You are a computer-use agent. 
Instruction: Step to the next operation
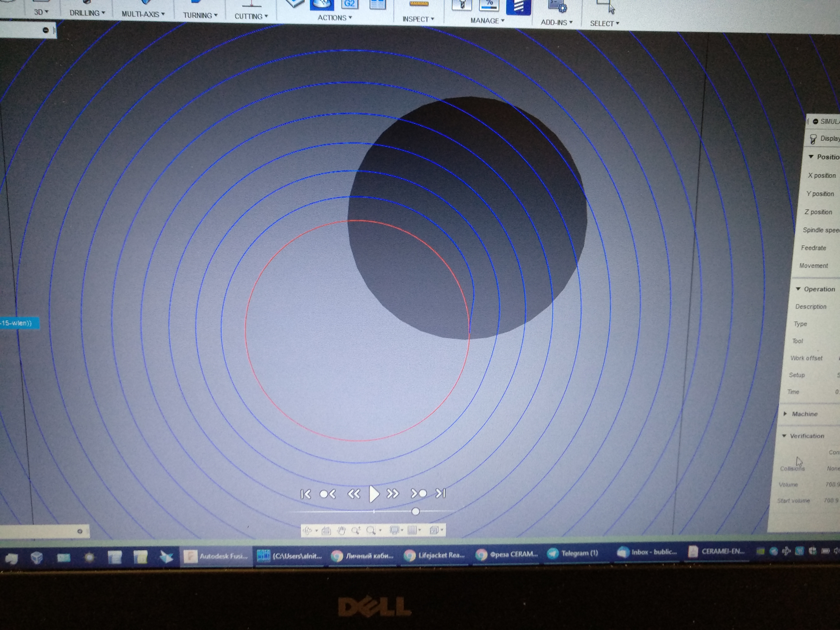pyautogui.click(x=419, y=494)
